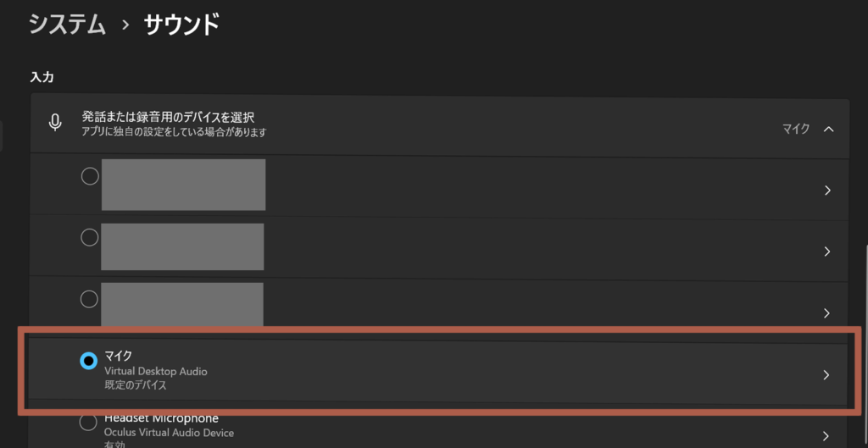Collapse the input device list chevron
Viewport: 868px width, 448px height.
(x=829, y=130)
